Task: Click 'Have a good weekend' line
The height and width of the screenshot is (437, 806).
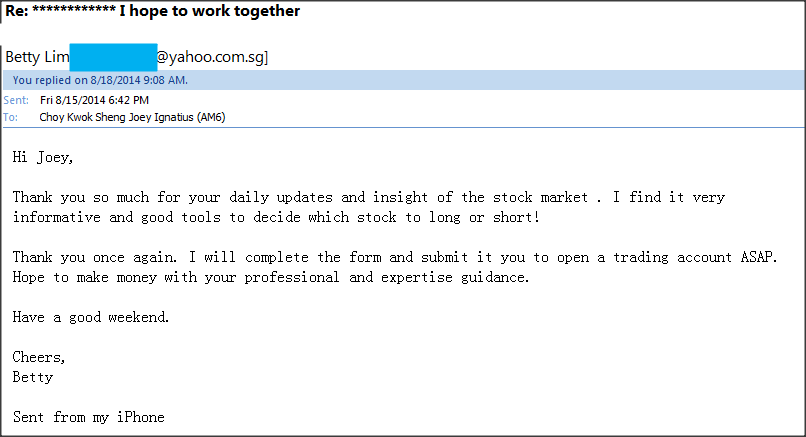Action: coord(91,317)
